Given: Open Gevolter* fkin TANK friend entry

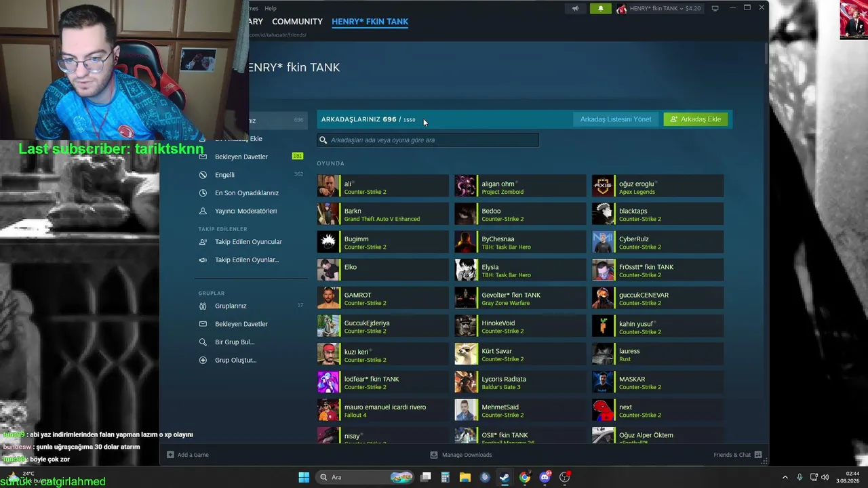Looking at the screenshot, I should (x=520, y=298).
